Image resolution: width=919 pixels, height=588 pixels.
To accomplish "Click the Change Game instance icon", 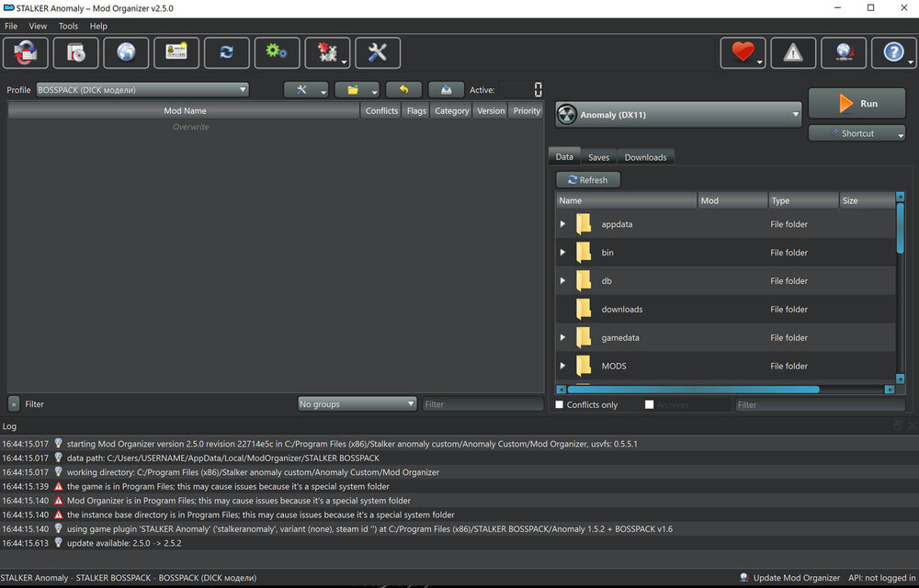I will click(x=26, y=53).
